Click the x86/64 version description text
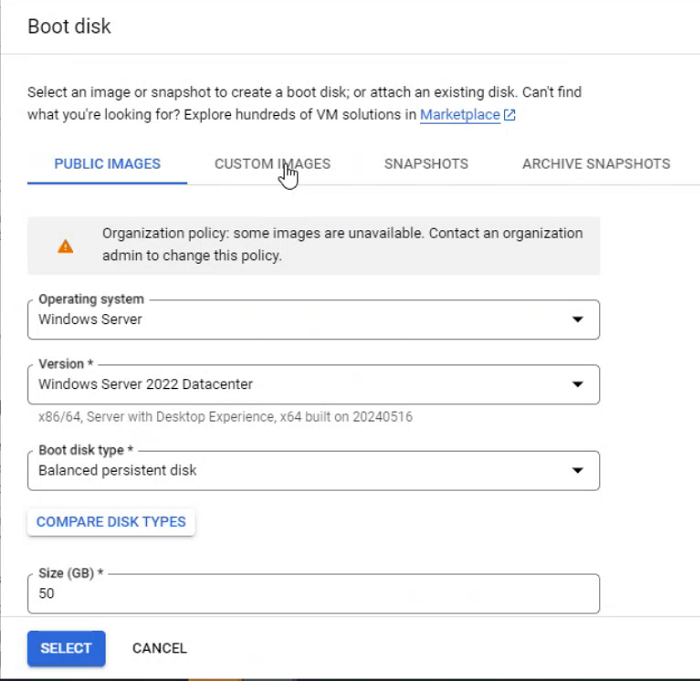Viewport: 700px width, 681px height. coord(225,417)
